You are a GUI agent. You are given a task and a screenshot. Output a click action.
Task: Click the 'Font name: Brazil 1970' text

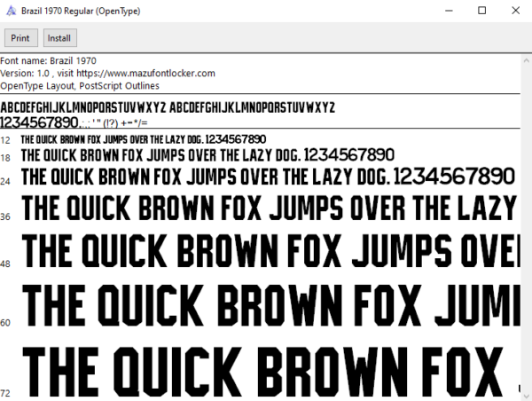[x=48, y=61]
